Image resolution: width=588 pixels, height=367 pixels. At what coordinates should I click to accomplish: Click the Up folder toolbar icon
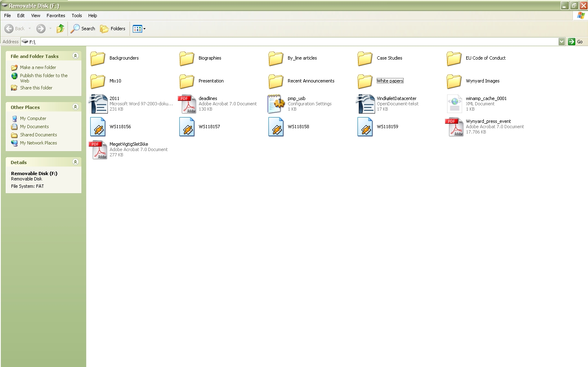(x=60, y=29)
